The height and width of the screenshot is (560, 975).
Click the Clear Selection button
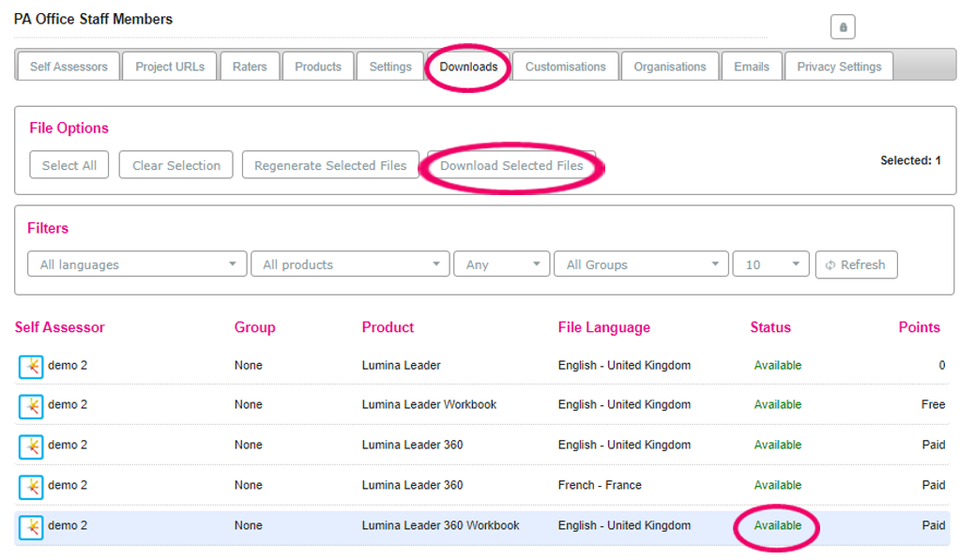(176, 165)
